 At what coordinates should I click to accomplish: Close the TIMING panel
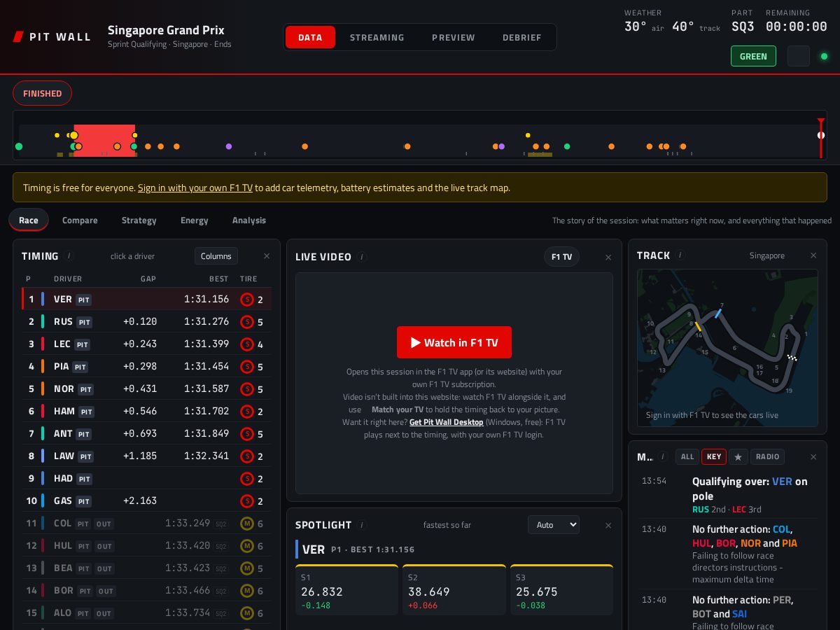pyautogui.click(x=267, y=256)
